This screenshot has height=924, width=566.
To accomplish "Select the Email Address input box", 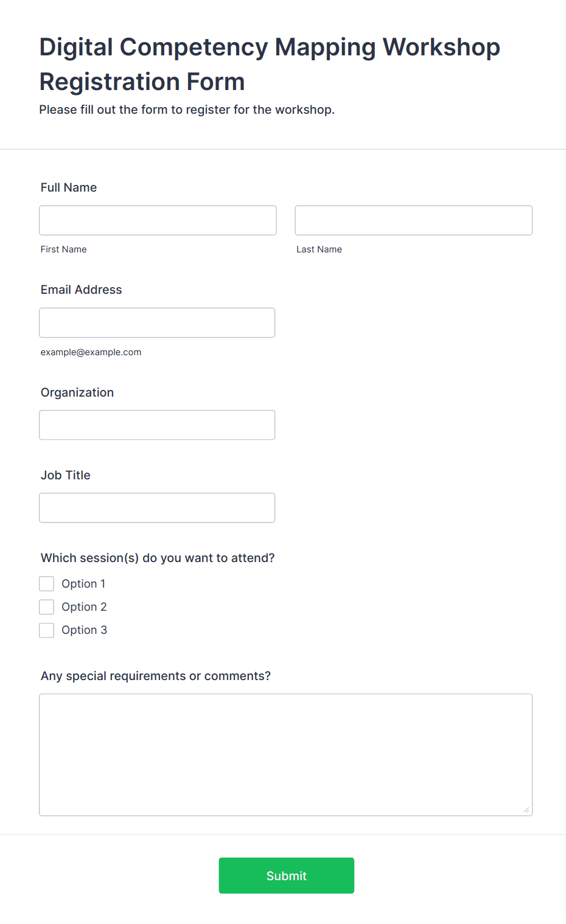I will 157,322.
